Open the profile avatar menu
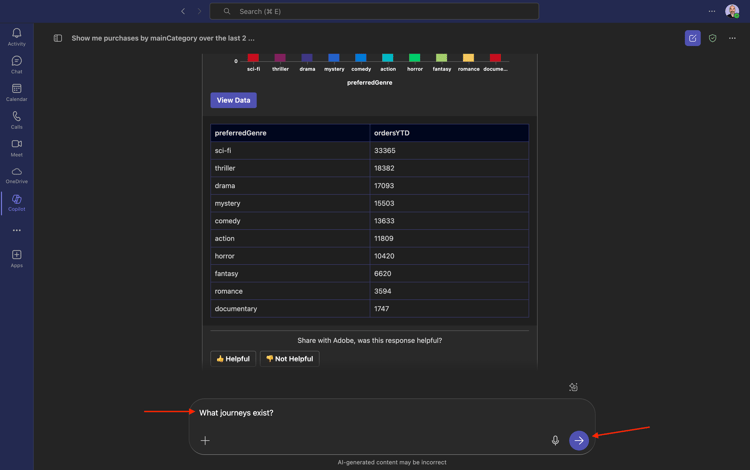This screenshot has height=470, width=750. pos(732,11)
